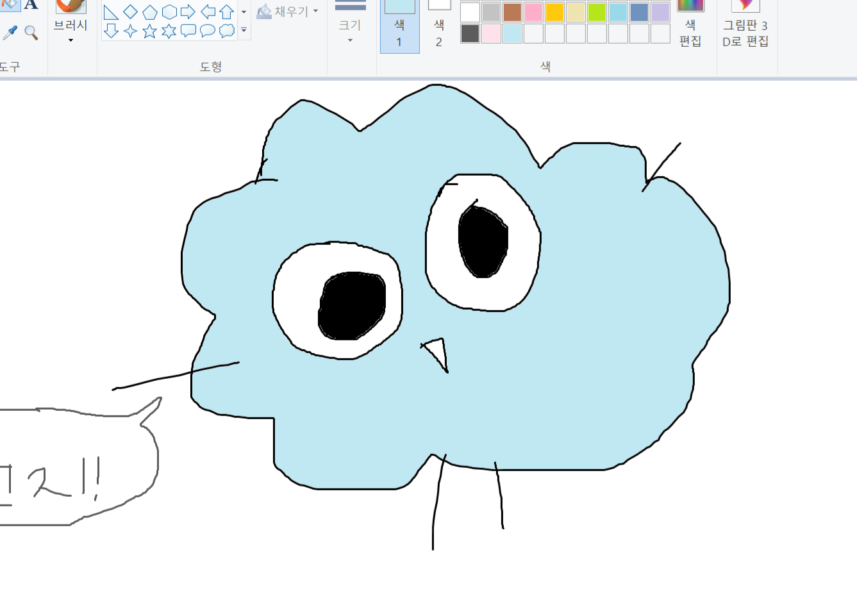Choose the pink color swatch
Image resolution: width=857 pixels, height=616 pixels.
point(533,12)
